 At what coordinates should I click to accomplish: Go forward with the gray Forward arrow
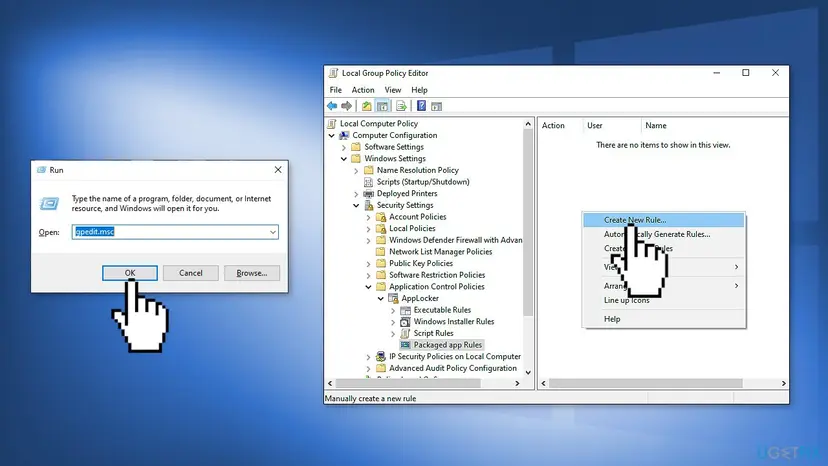click(346, 106)
